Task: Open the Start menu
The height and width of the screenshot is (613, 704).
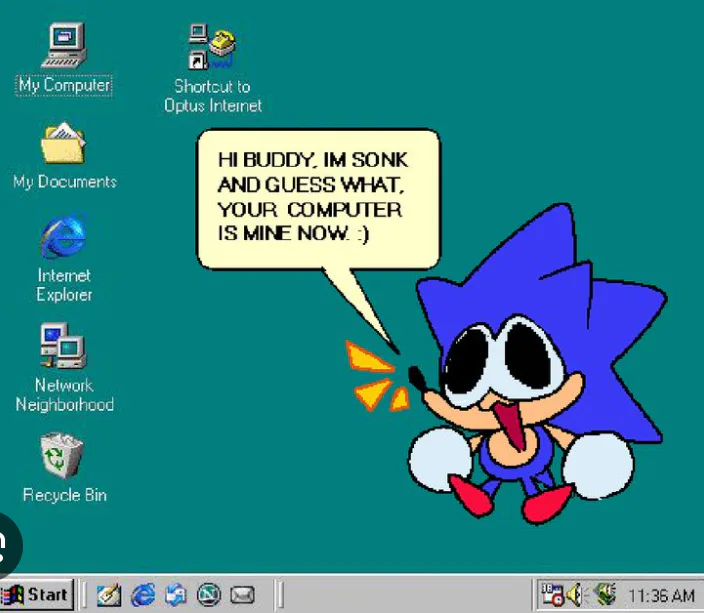Action: click(37, 595)
